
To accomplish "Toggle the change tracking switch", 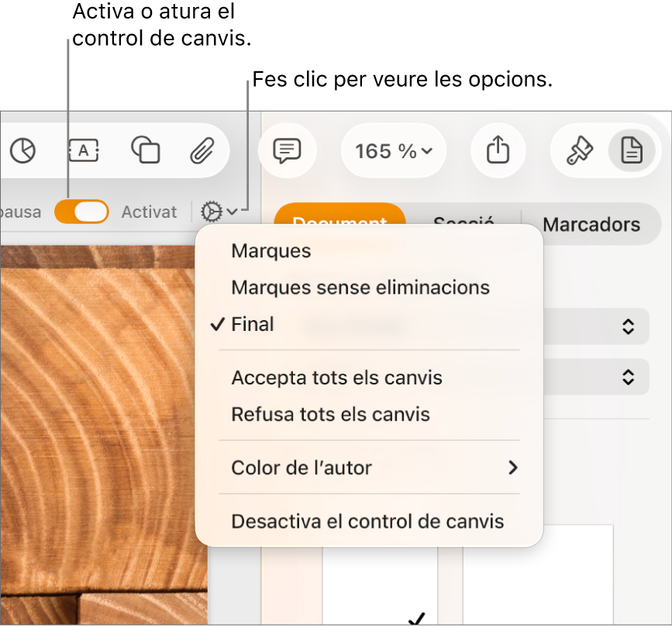I will (x=82, y=212).
